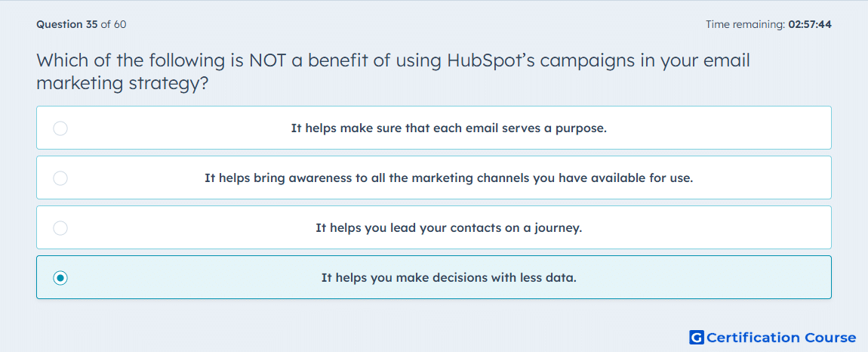Choose the radio button for 'bring awareness' answer
Image resolution: width=868 pixels, height=352 pixels.
click(60, 178)
